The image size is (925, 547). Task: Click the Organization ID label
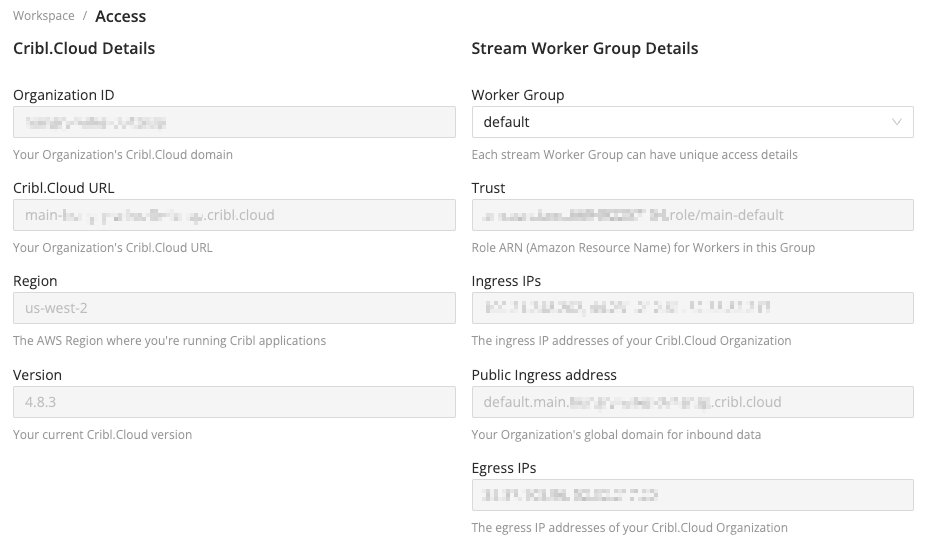click(64, 95)
